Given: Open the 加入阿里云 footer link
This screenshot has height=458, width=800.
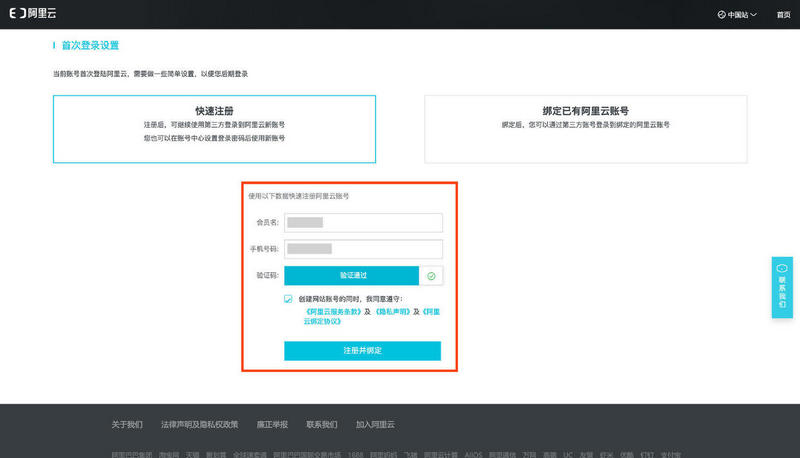Looking at the screenshot, I should [375, 424].
